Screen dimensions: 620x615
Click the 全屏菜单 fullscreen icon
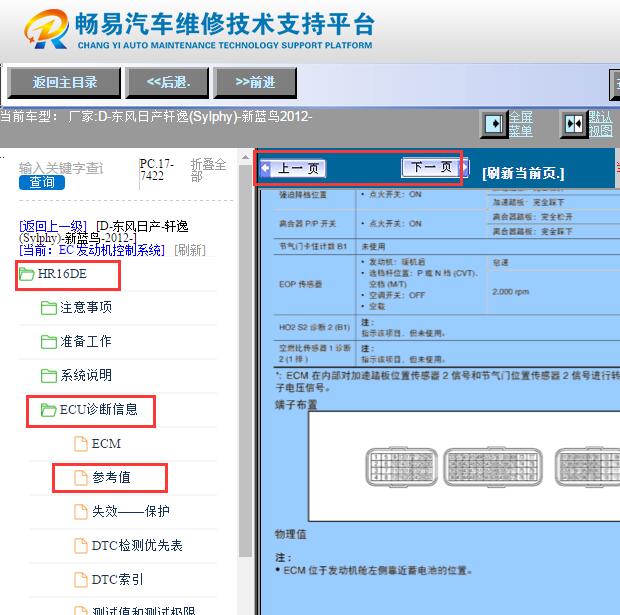[x=494, y=124]
